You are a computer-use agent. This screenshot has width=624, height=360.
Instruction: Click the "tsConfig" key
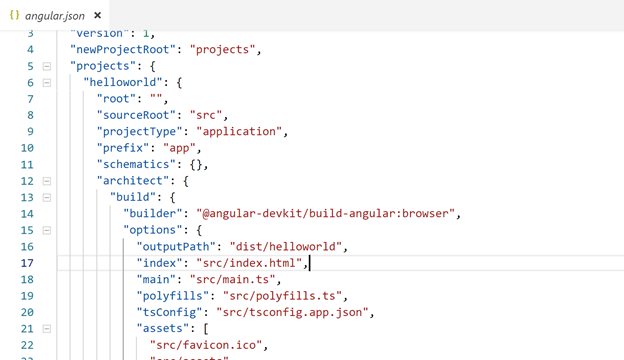[x=170, y=312]
